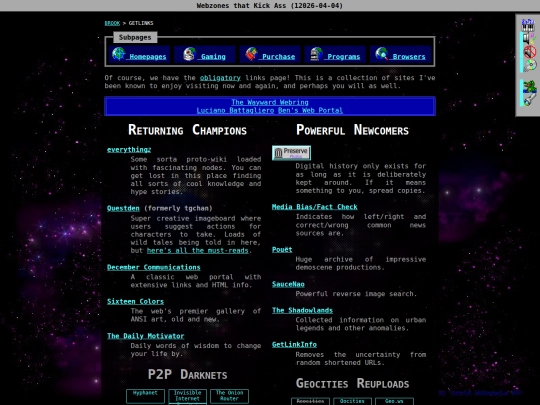540x405 pixels.
Task: Visit The Wayward Webring link
Action: pos(270,102)
